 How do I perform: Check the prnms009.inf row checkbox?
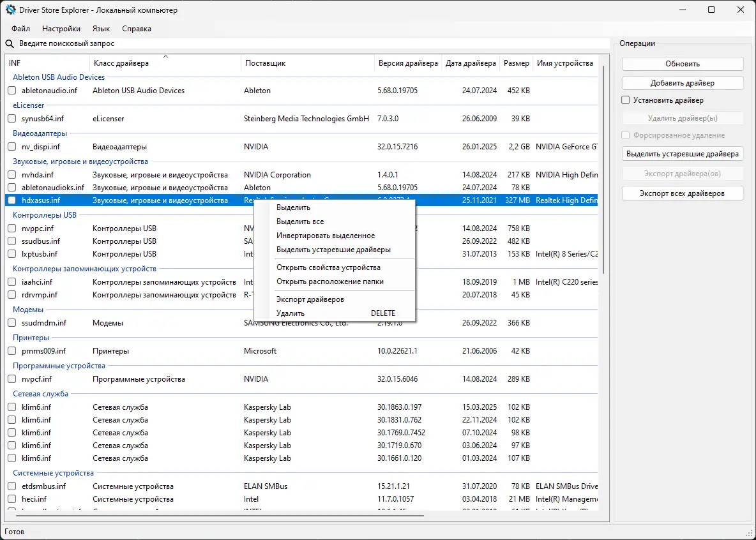point(12,350)
